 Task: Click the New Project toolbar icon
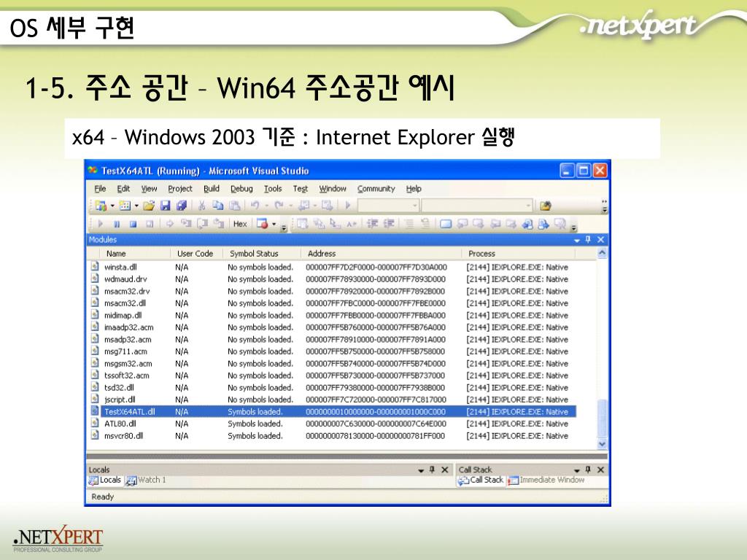click(x=101, y=206)
